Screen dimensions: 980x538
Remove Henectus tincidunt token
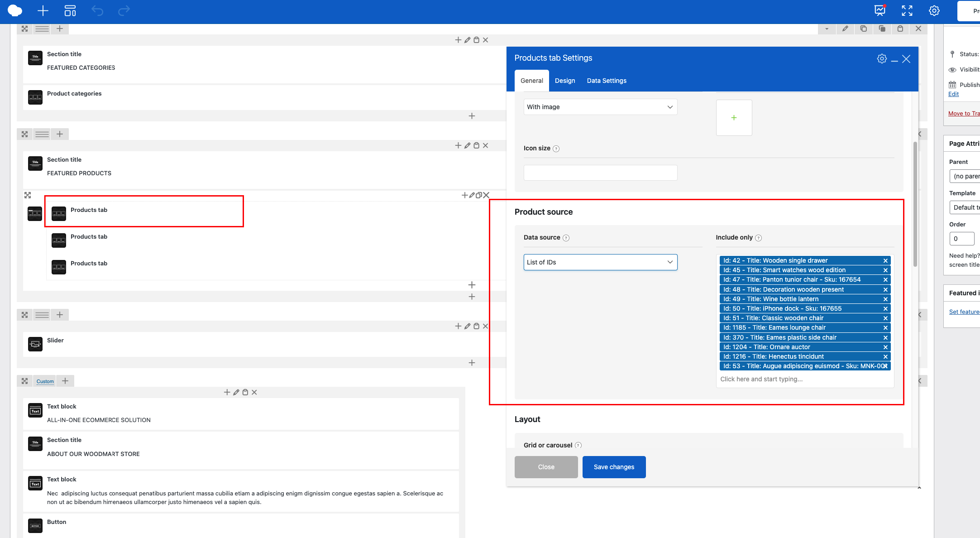click(885, 357)
